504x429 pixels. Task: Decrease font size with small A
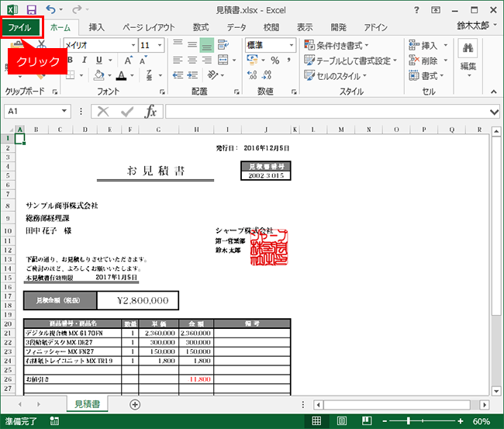[143, 61]
